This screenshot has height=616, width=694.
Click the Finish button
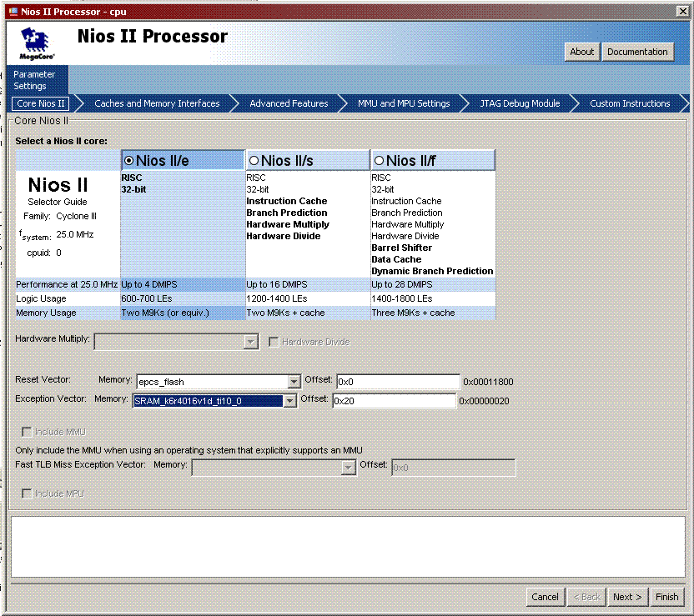coord(667,597)
